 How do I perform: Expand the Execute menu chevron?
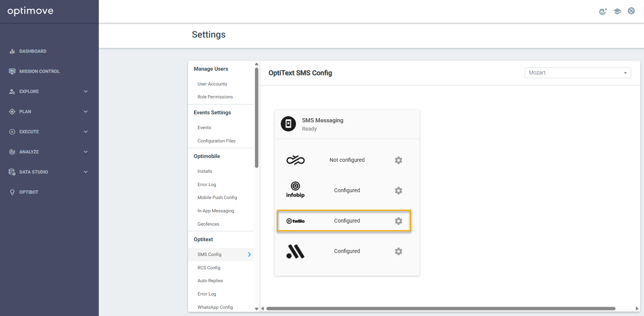point(86,132)
